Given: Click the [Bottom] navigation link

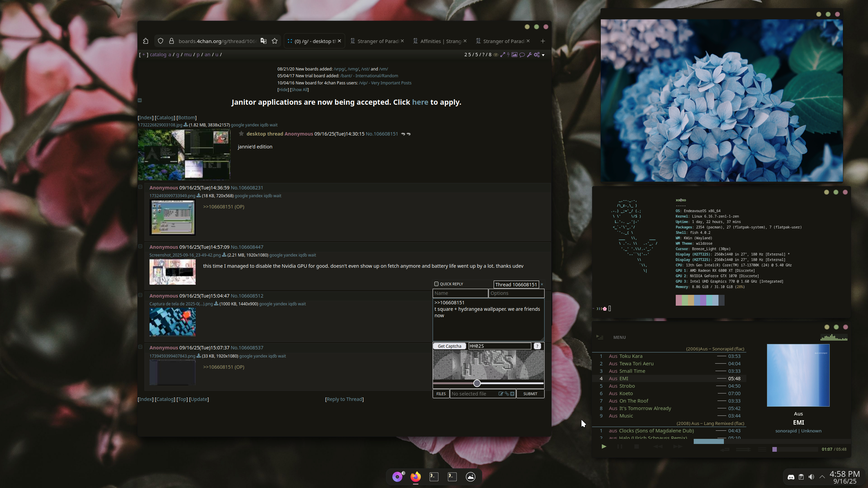Looking at the screenshot, I should tap(186, 118).
